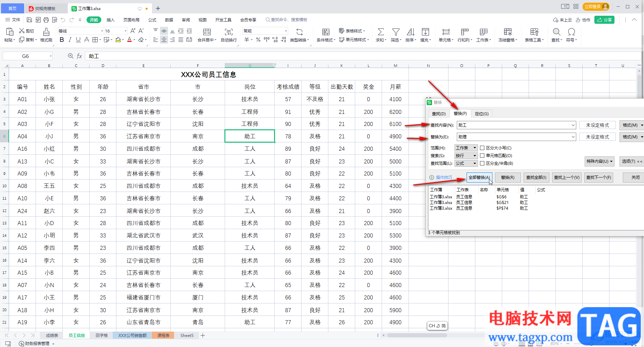644x347 pixels.
Task: Toggle Italic formatting
Action: point(70,40)
